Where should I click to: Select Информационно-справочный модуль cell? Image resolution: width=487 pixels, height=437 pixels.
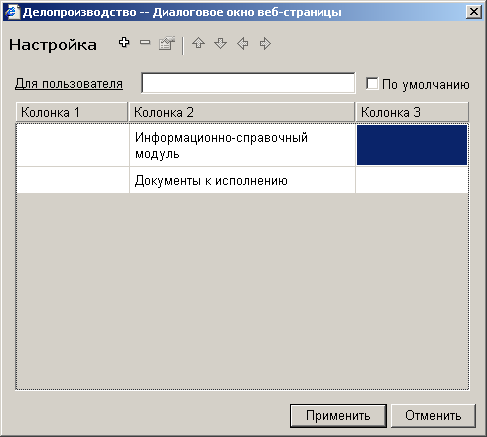tap(242, 145)
